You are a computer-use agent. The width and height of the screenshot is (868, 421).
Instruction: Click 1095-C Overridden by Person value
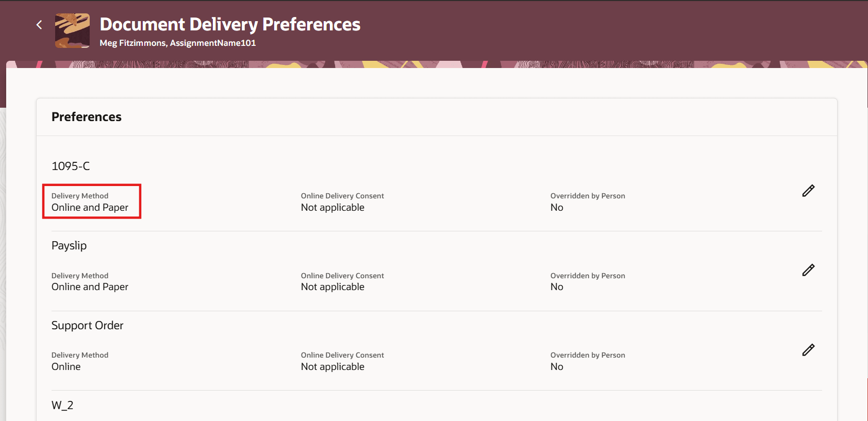click(557, 208)
